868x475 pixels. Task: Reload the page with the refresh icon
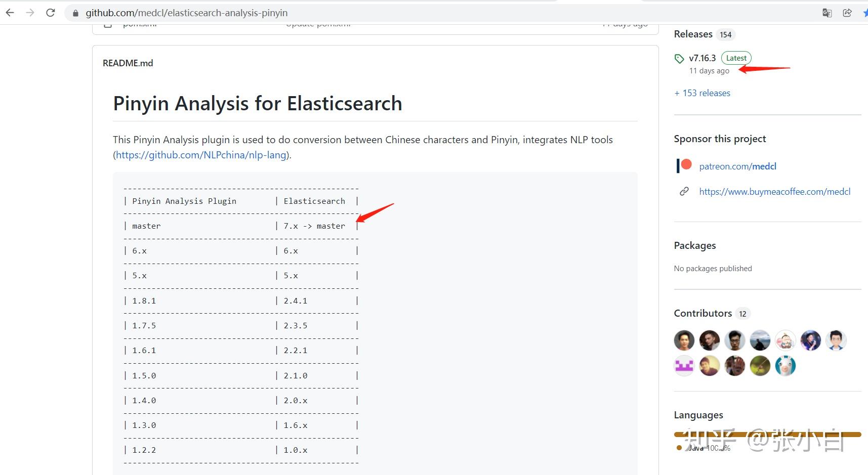[50, 13]
